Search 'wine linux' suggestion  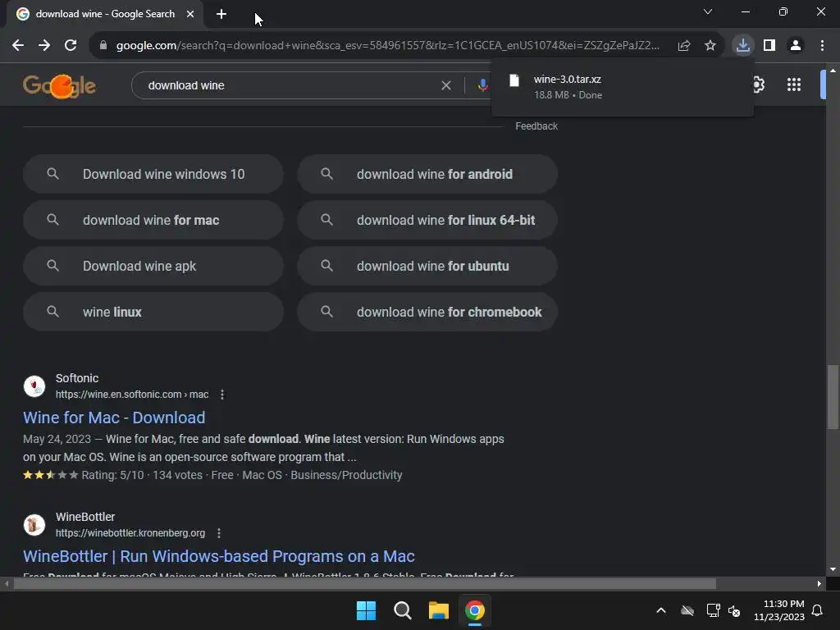(x=153, y=312)
